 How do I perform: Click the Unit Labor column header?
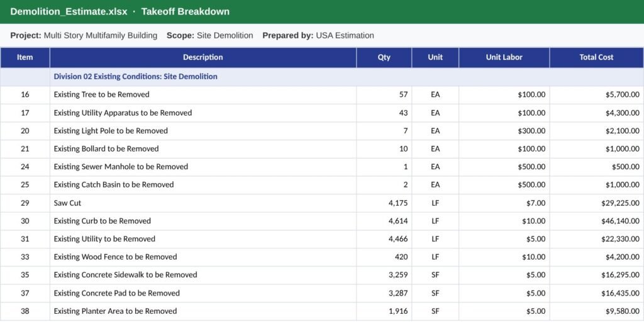coord(504,57)
